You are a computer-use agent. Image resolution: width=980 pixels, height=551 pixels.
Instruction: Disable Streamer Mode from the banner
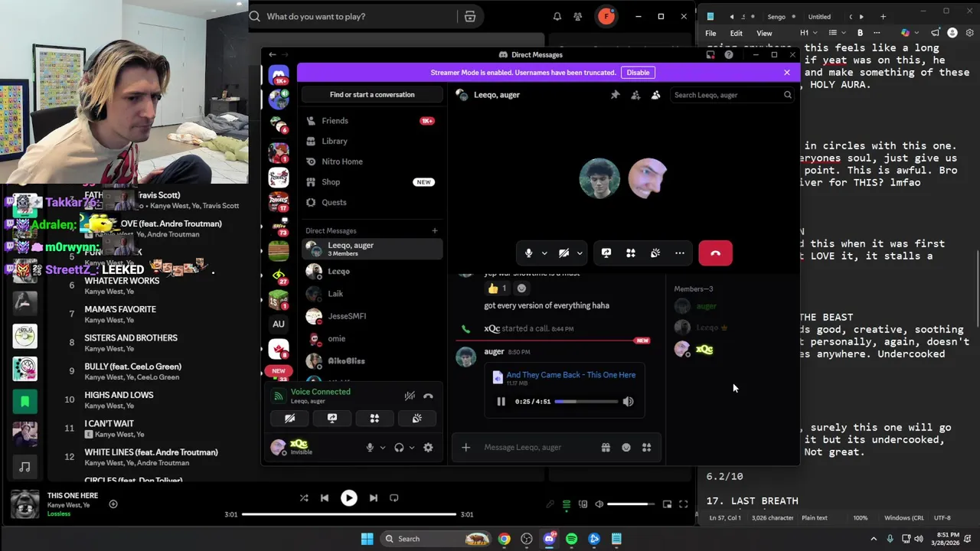[638, 73]
